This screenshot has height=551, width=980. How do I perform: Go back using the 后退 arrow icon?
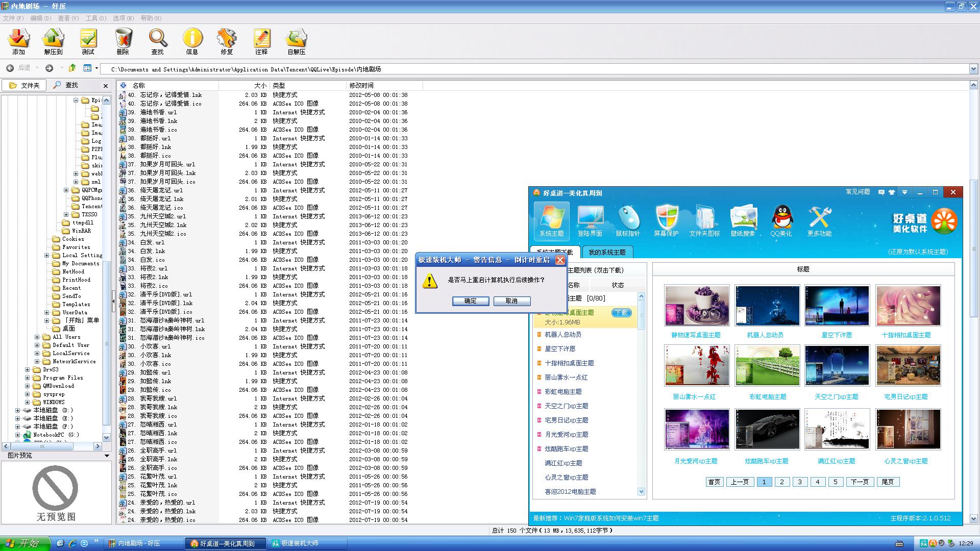(10, 68)
